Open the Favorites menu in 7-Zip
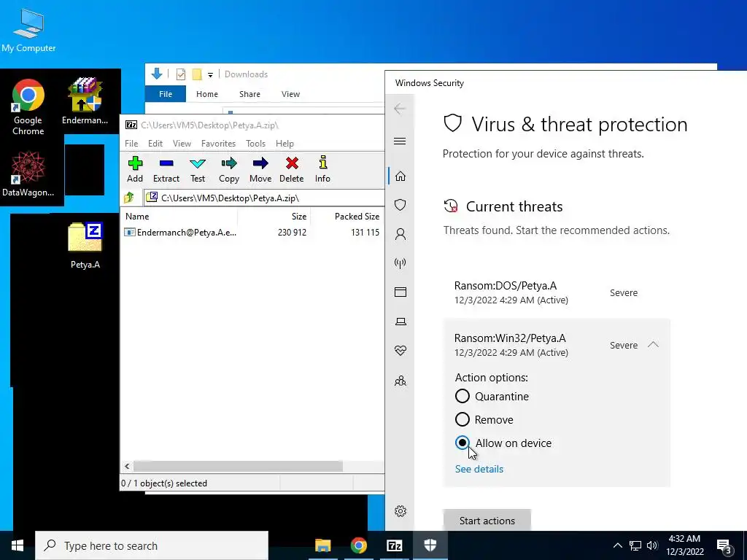747x560 pixels. pyautogui.click(x=218, y=144)
